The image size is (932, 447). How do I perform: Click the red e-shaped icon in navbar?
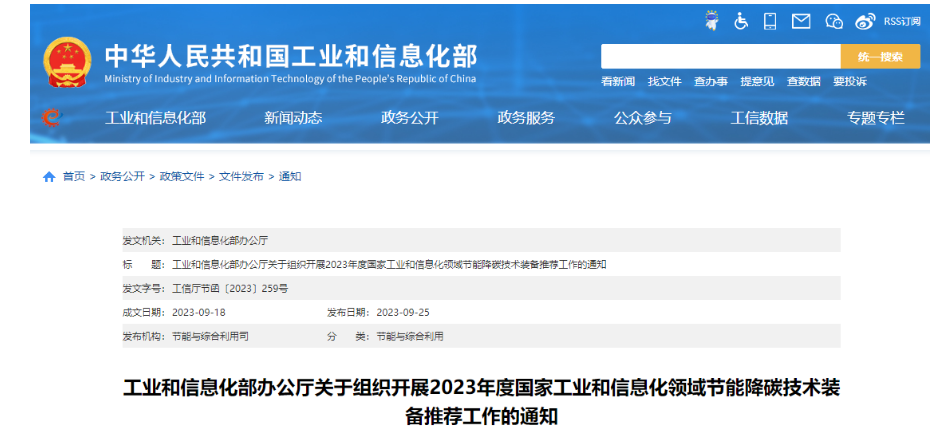tap(51, 118)
